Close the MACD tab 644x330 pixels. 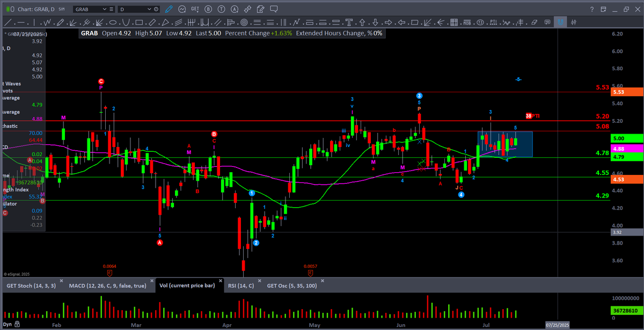point(152,281)
